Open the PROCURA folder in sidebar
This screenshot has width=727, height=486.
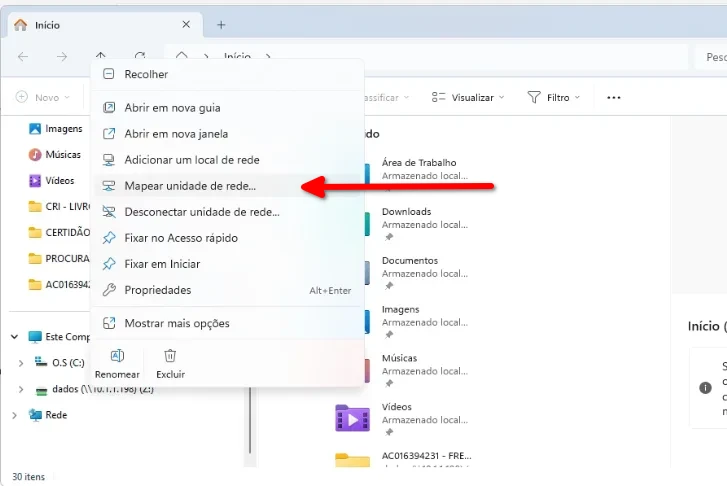[x=58, y=259]
